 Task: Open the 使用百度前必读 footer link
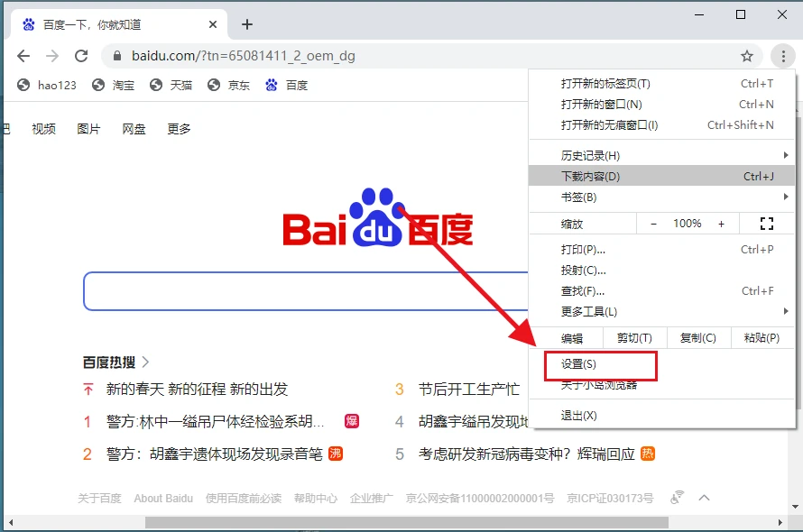244,499
